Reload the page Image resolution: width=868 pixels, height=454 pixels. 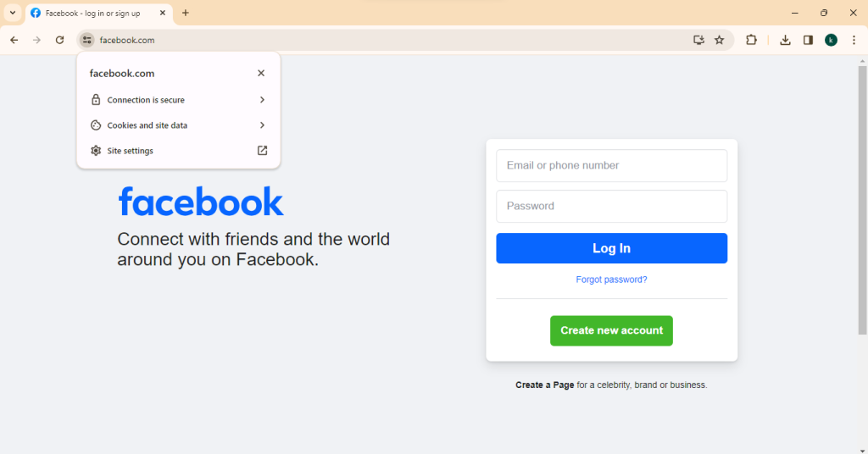[x=60, y=40]
